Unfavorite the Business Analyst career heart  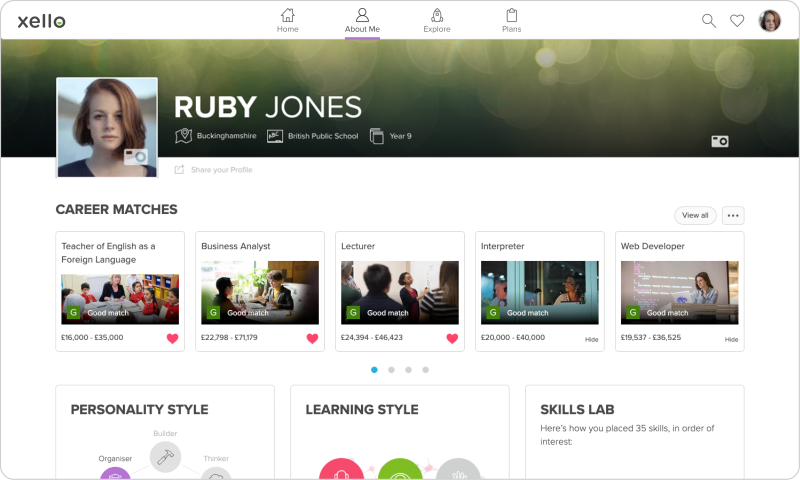coord(312,338)
